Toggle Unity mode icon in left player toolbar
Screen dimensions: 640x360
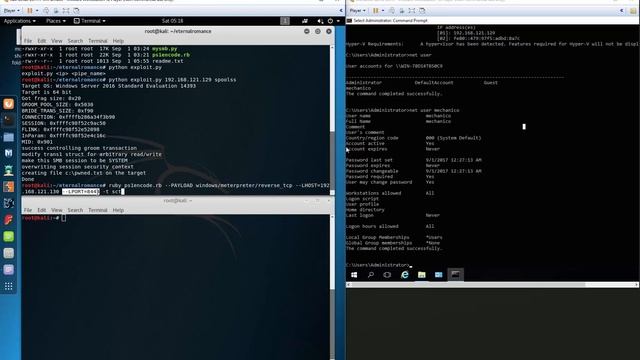76,11
